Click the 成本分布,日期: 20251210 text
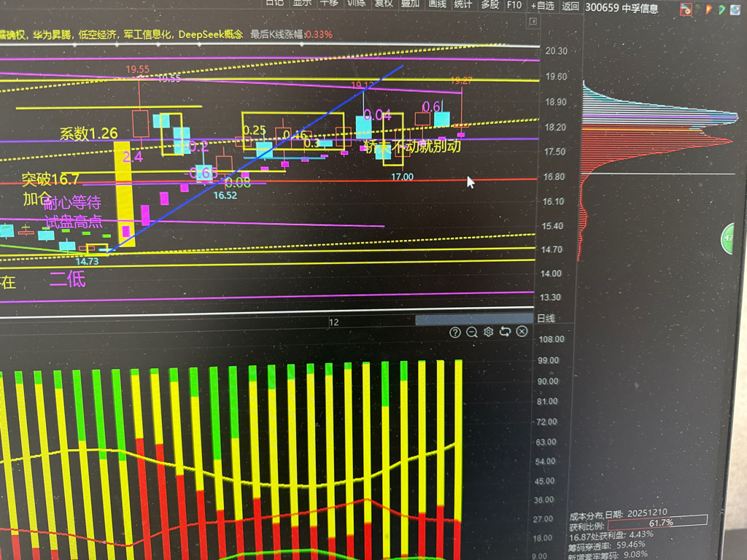Screen dimensions: 747x560 [618, 514]
